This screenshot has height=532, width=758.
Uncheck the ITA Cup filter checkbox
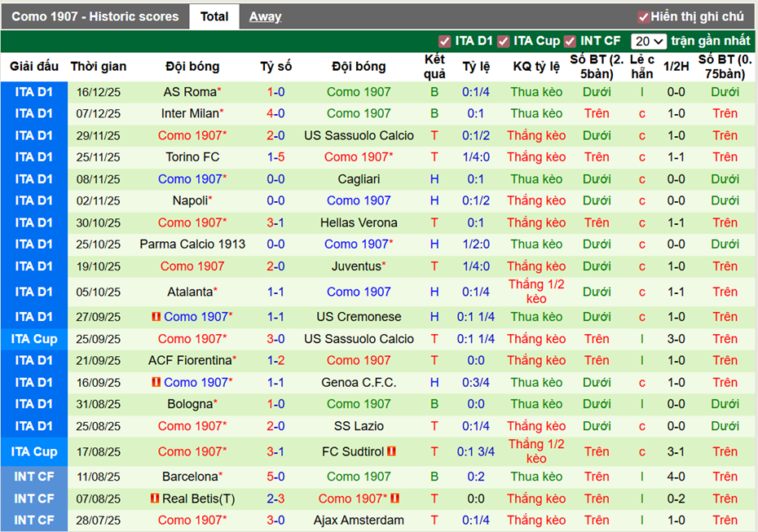pyautogui.click(x=503, y=42)
